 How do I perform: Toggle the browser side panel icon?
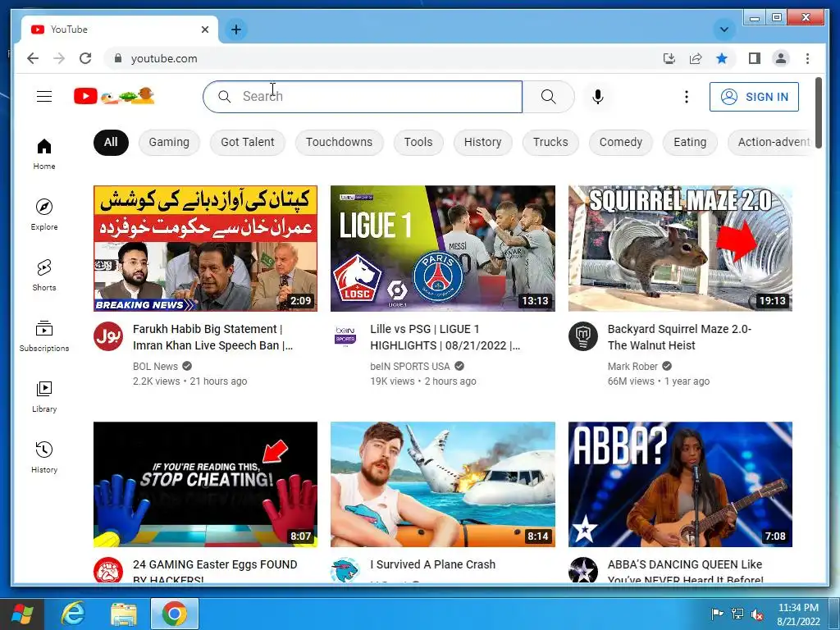(x=755, y=58)
